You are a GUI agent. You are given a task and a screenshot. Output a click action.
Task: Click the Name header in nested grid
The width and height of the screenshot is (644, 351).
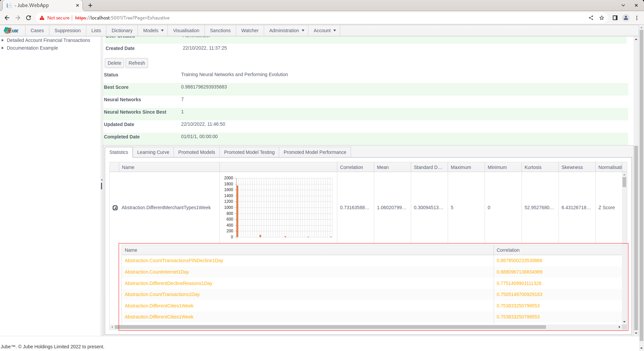pos(307,250)
